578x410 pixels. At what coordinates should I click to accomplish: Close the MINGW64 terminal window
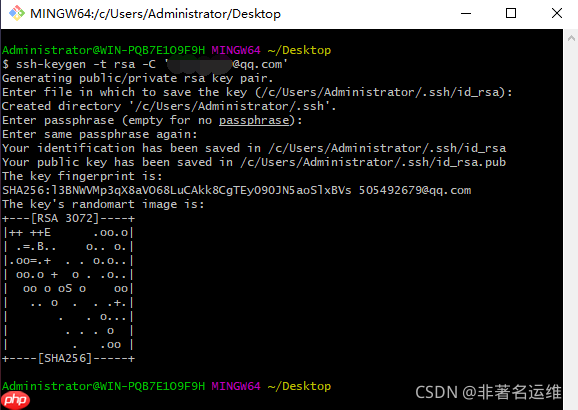click(x=557, y=14)
